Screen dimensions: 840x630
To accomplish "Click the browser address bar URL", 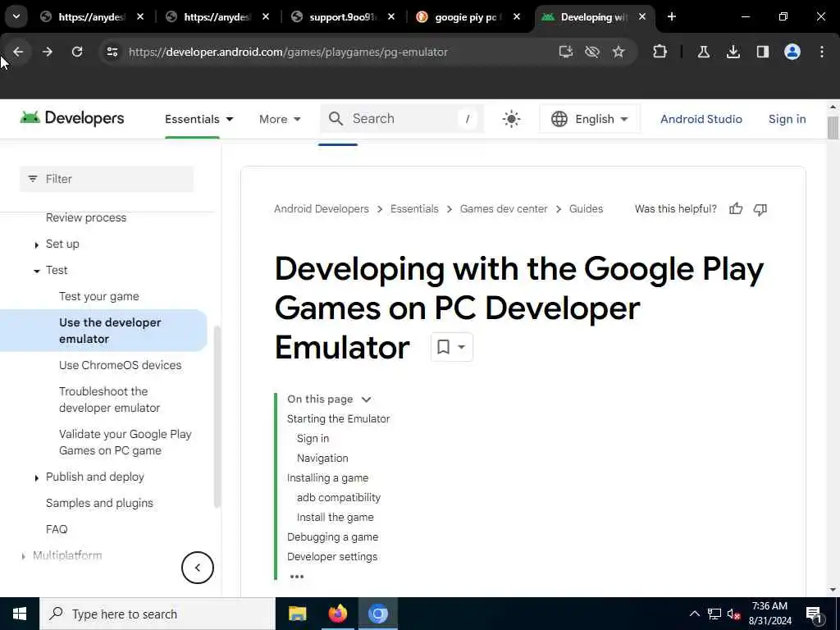I will tap(288, 52).
